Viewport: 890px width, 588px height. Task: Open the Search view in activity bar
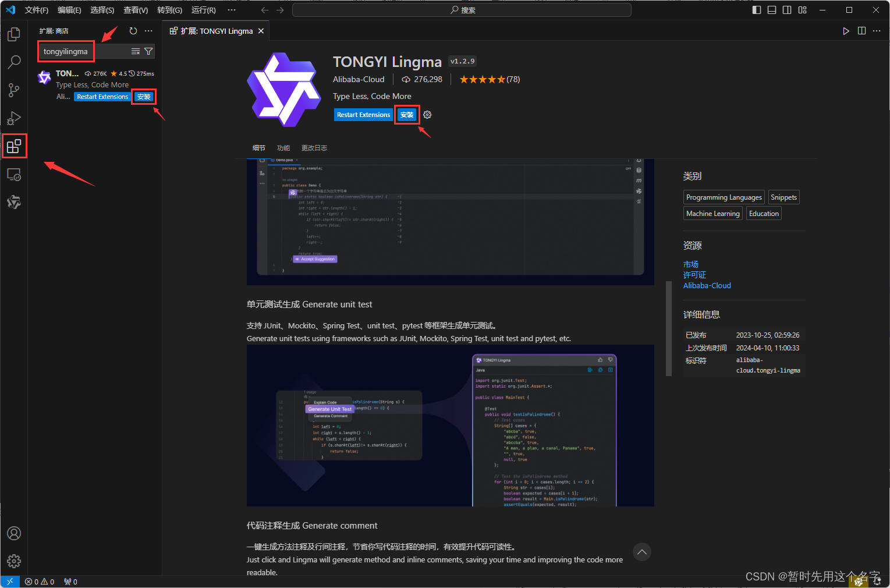tap(14, 62)
